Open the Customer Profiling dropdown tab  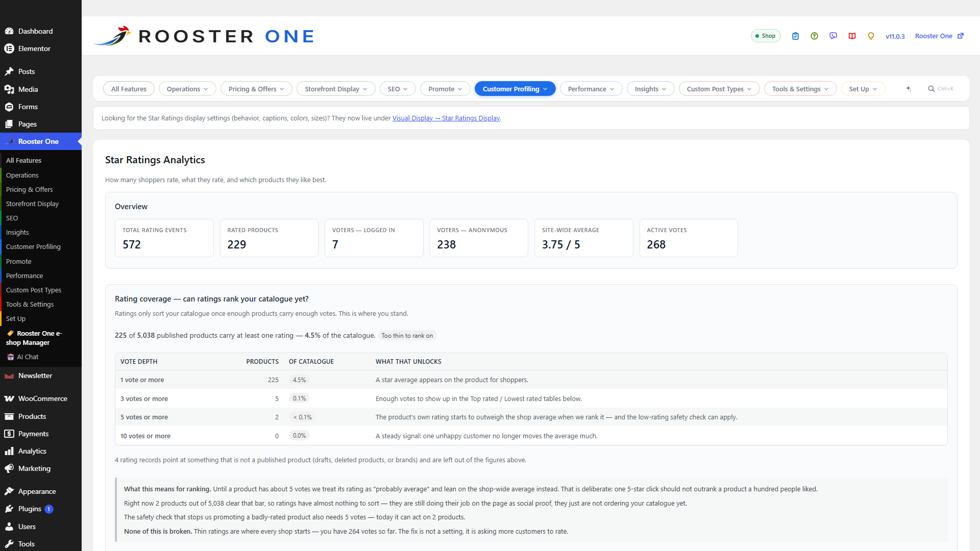click(515, 89)
